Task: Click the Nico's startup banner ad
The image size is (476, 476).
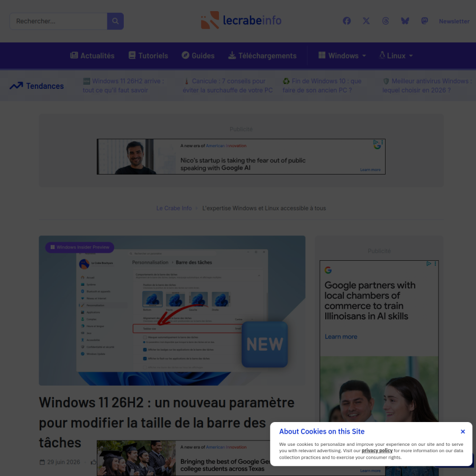Action: (241, 157)
